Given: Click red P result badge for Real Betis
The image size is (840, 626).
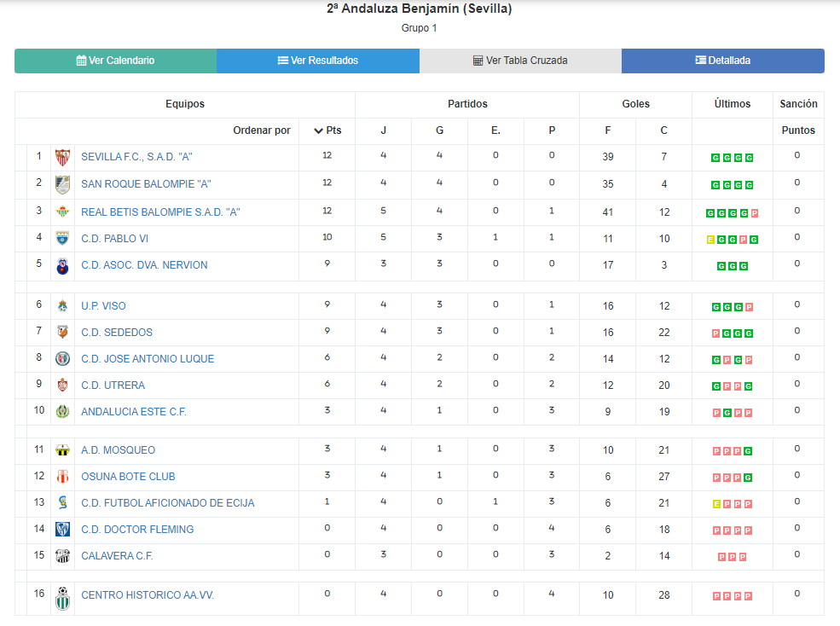Looking at the screenshot, I should [754, 213].
